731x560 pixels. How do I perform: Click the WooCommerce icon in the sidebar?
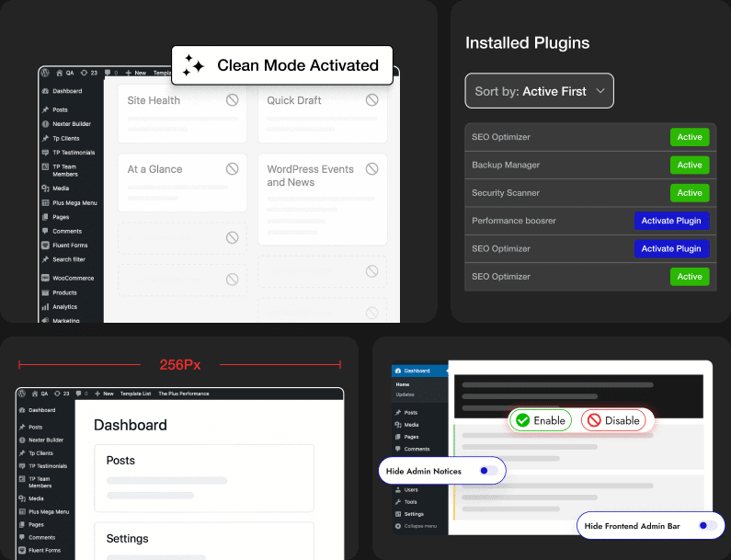coord(45,278)
